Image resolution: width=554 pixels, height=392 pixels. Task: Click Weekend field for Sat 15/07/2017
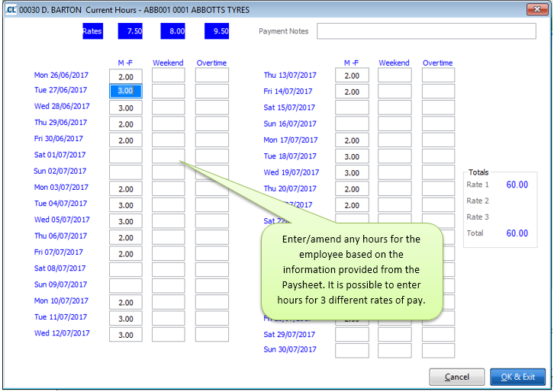[395, 108]
